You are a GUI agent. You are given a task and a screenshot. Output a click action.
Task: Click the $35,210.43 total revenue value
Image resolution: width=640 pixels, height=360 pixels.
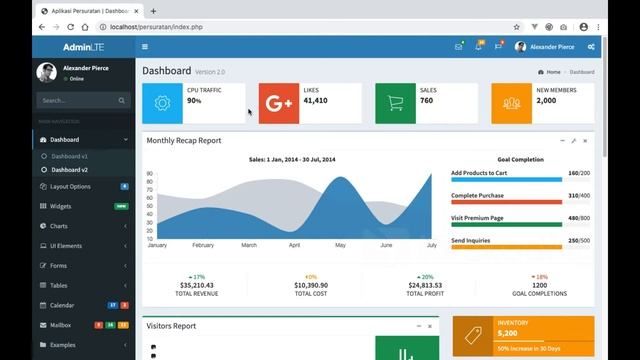[x=197, y=285]
